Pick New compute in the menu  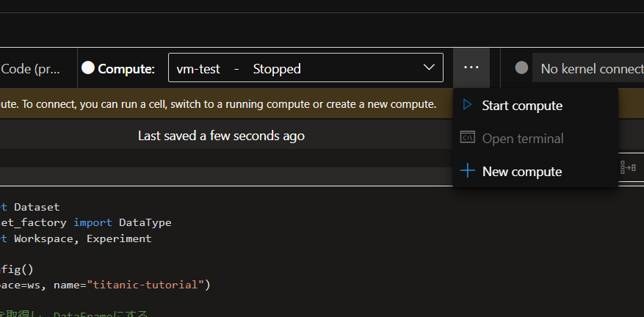coord(521,172)
